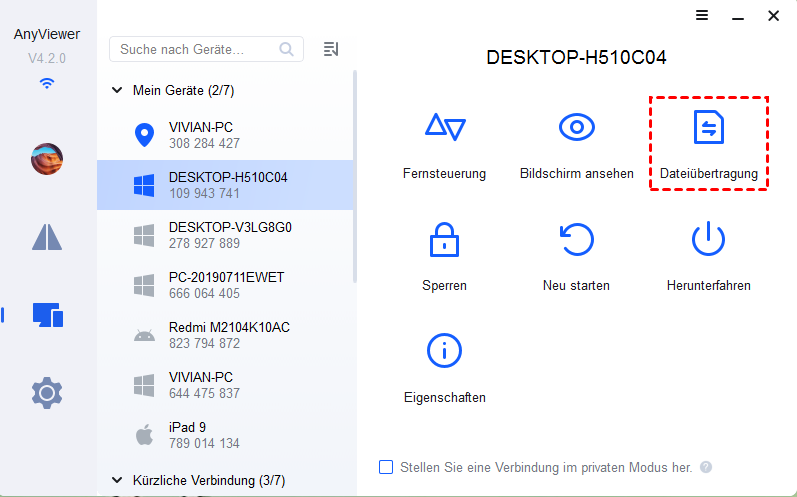Enable private mode connection checkbox
This screenshot has width=797, height=497.
click(386, 467)
